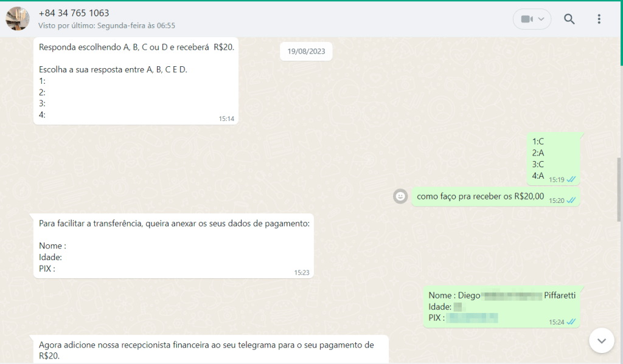Click the 19/08/2023 date chip
The image size is (623, 364).
pyautogui.click(x=306, y=52)
